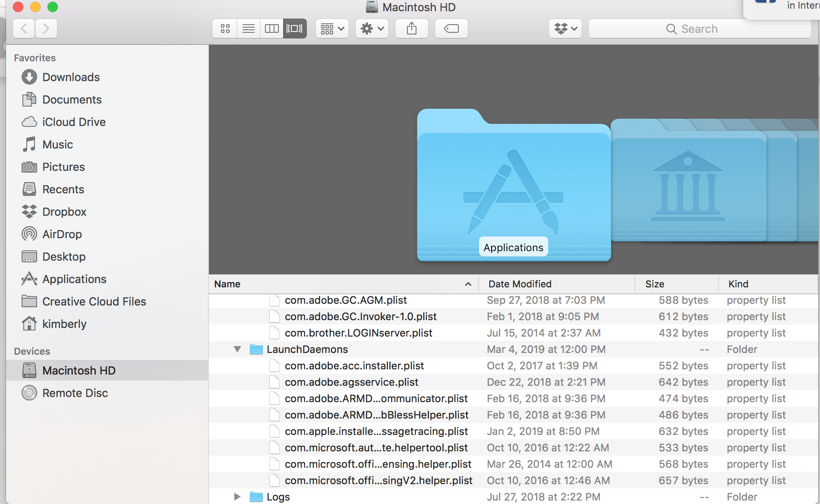Sort by the Name column header
The image size is (820, 504).
(344, 284)
